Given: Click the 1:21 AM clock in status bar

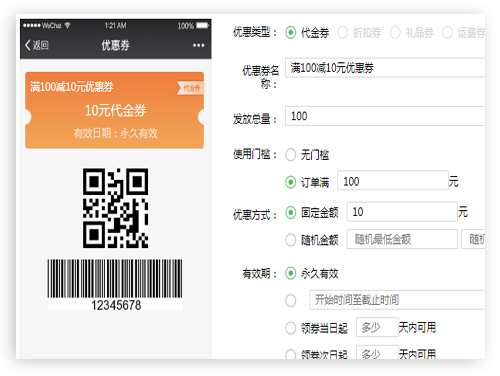Looking at the screenshot, I should 115,25.
